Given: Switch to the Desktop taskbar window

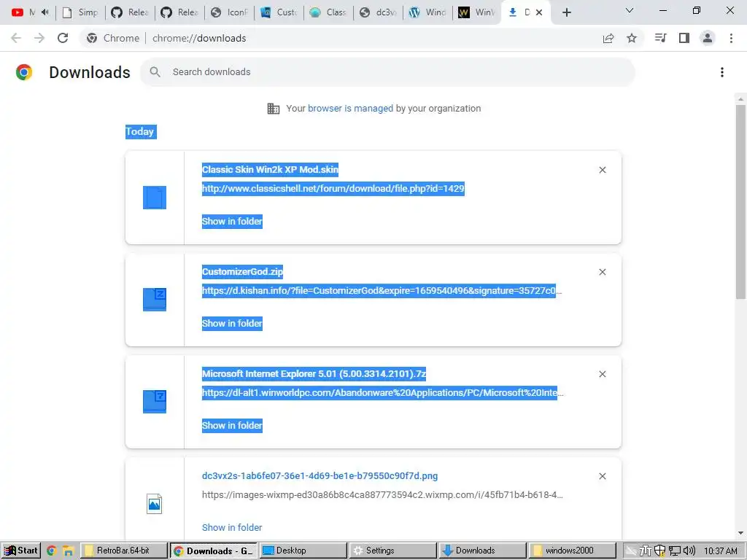Looking at the screenshot, I should (x=303, y=551).
